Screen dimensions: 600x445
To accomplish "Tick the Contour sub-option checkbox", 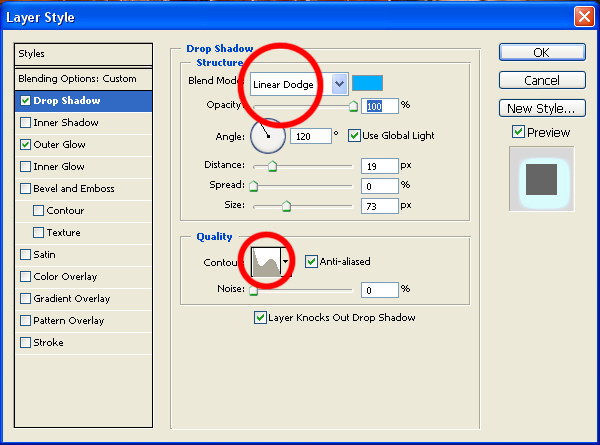I will [38, 211].
